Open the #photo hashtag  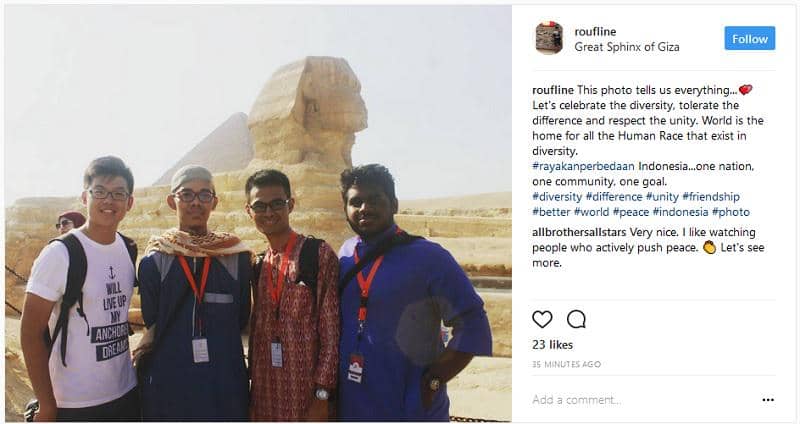point(731,212)
